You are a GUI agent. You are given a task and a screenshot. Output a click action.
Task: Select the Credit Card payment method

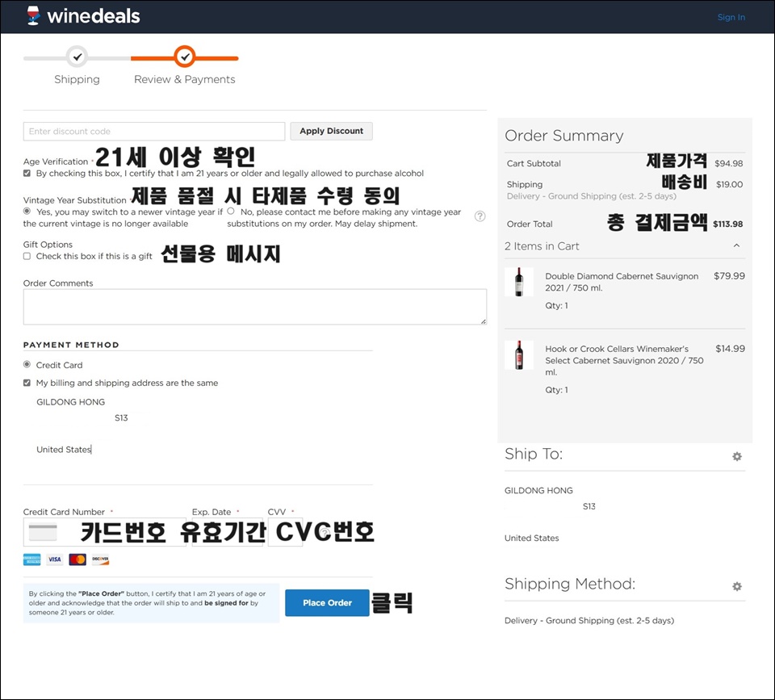[27, 365]
